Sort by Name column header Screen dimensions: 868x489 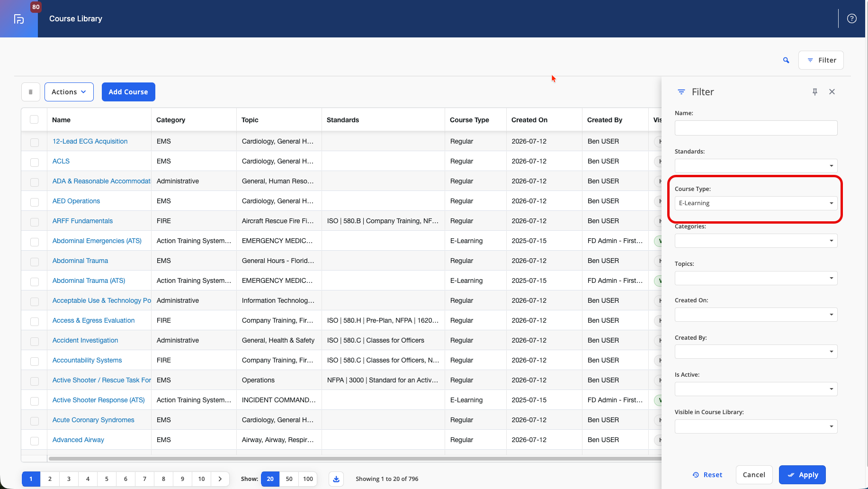[62, 120]
